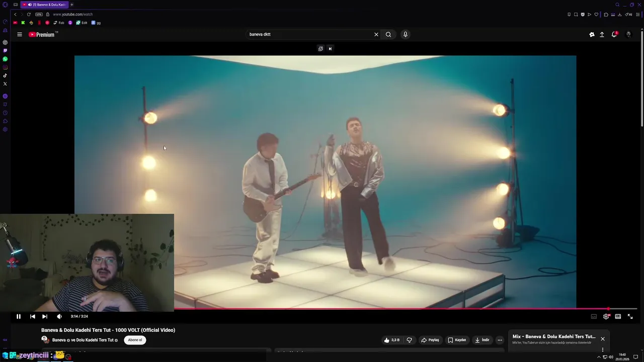This screenshot has width=644, height=362.
Task: Open Twitch in Opera sidebar
Action: 5,50
